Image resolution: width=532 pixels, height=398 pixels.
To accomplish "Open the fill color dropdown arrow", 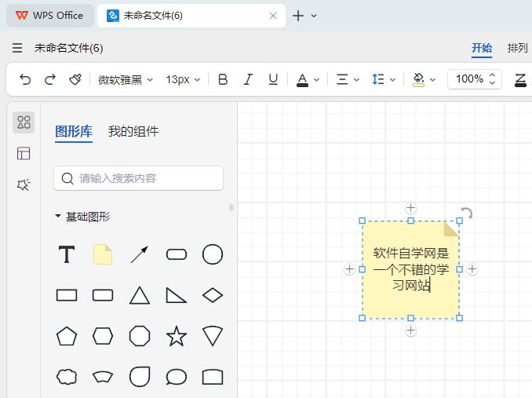I will 432,80.
